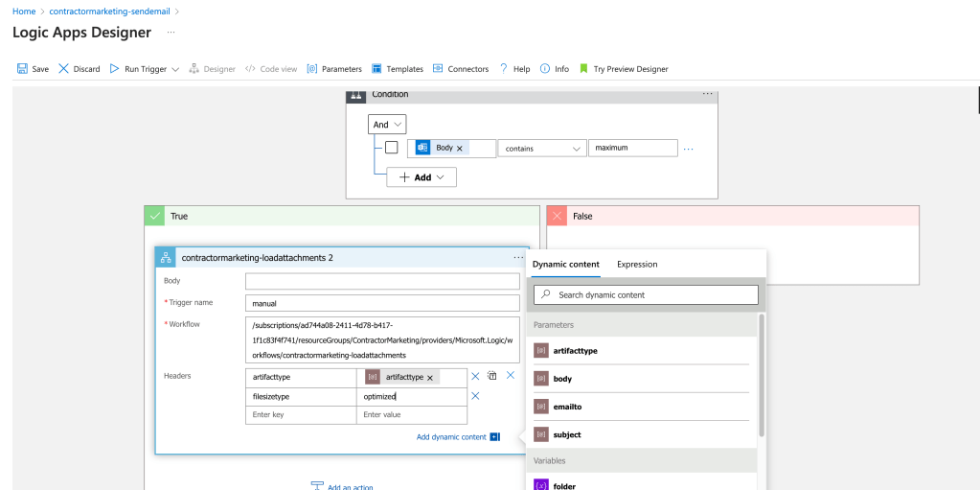This screenshot has height=490, width=980.
Task: Open the And operator dropdown
Action: pos(388,125)
